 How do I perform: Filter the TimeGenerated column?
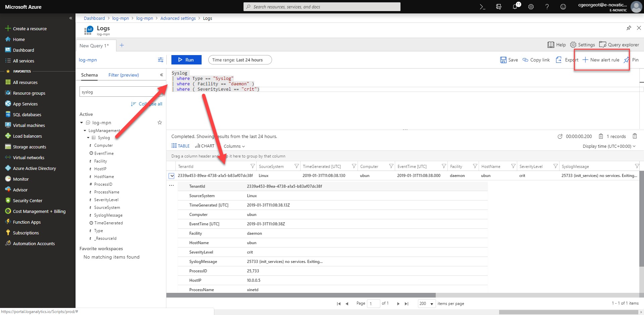pyautogui.click(x=354, y=166)
